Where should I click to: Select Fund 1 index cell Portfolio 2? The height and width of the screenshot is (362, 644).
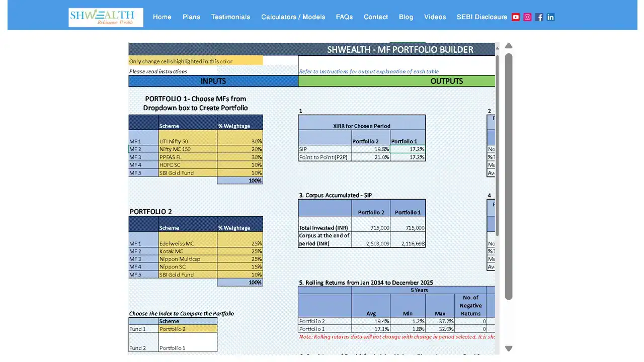[x=188, y=329]
